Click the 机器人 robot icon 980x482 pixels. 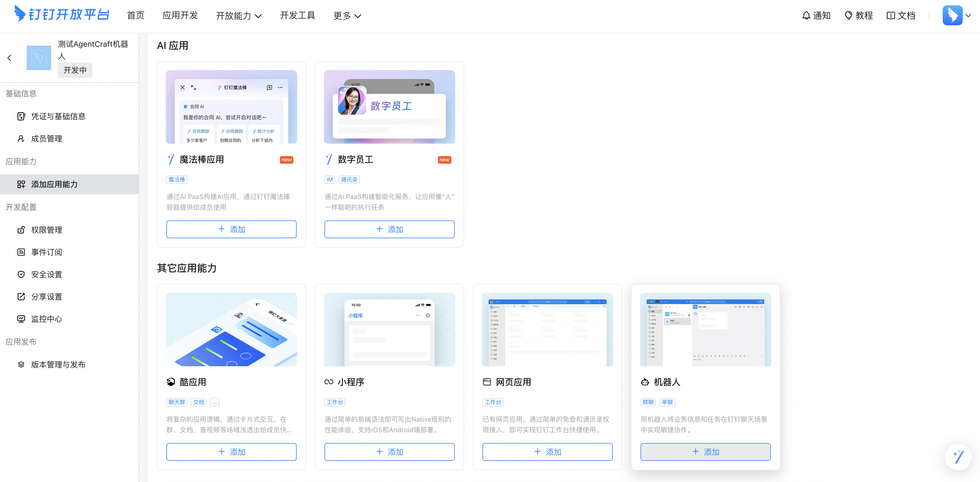645,382
